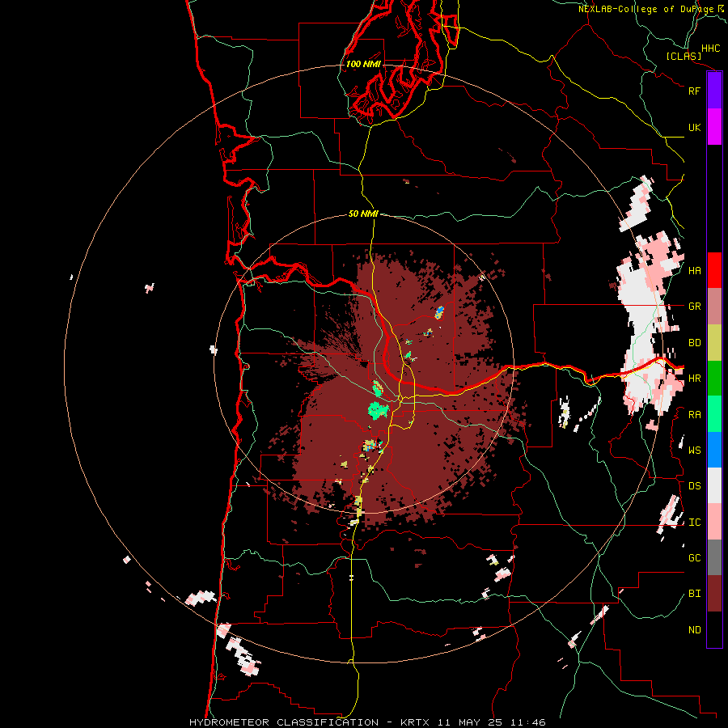Click the HA red legend color swatch
728x728 pixels.
(714, 270)
